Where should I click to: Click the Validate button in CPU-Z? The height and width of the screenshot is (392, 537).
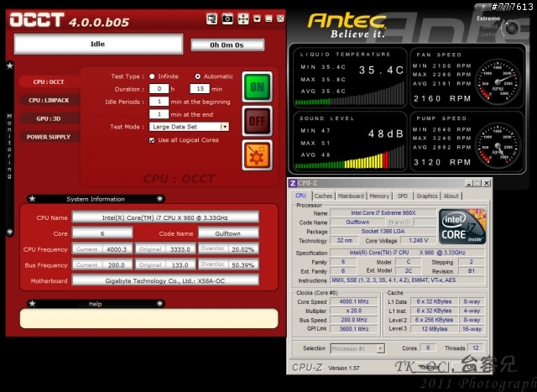click(x=429, y=367)
